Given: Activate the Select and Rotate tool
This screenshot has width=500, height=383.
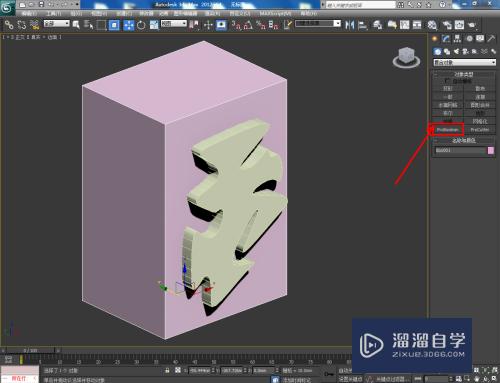Looking at the screenshot, I should coord(141,25).
